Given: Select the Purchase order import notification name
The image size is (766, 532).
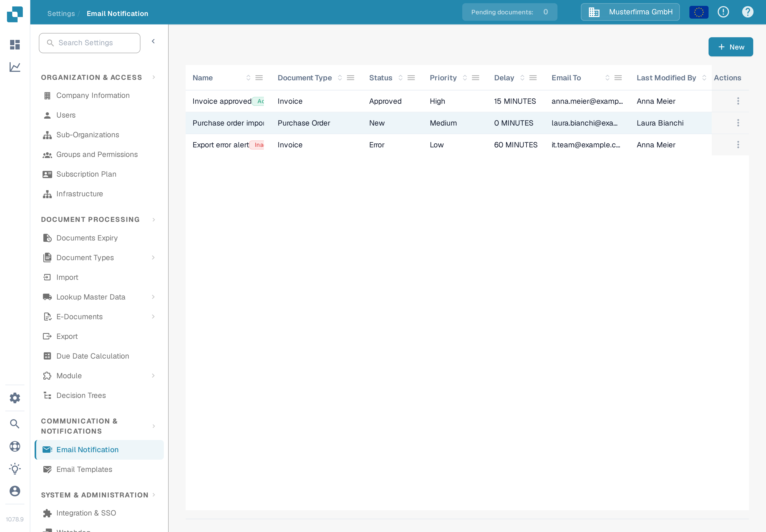Looking at the screenshot, I should (x=228, y=123).
